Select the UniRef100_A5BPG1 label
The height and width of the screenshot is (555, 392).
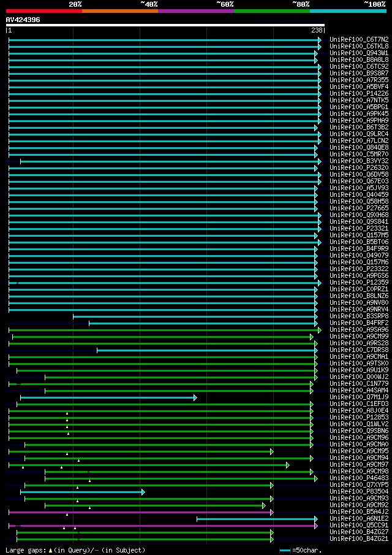(359, 107)
